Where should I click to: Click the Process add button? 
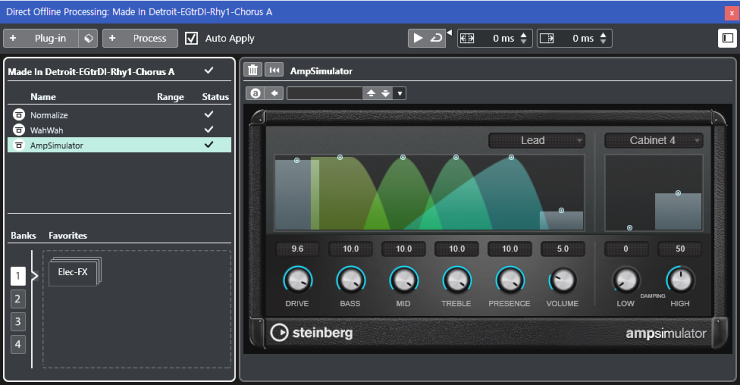coord(140,38)
